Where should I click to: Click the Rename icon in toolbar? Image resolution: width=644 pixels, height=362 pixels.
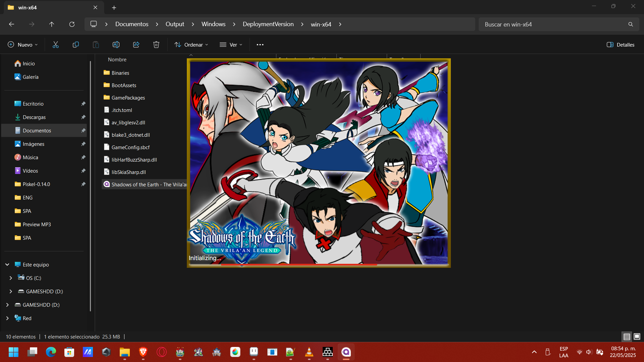point(116,45)
